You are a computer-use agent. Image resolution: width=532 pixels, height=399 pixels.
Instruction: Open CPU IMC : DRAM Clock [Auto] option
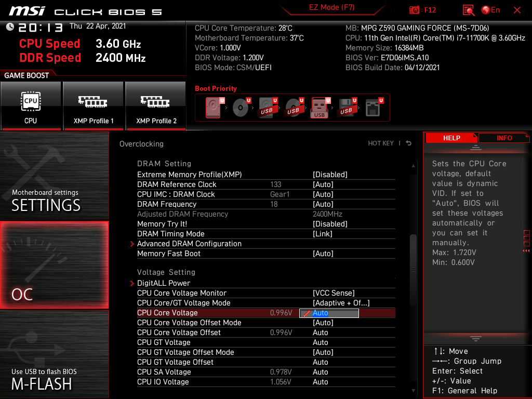323,194
